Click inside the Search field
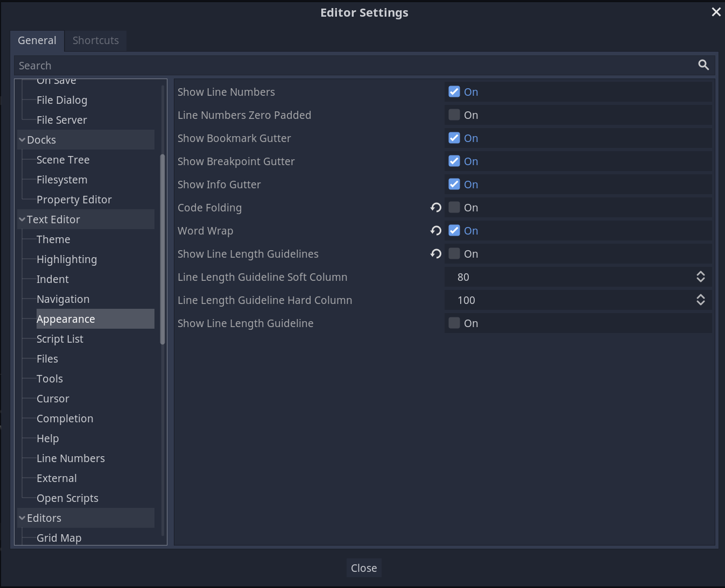 click(215, 65)
